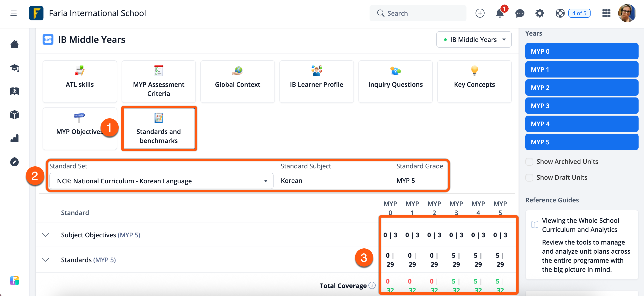Image resolution: width=644 pixels, height=296 pixels.
Task: Open the user profile avatar
Action: click(627, 13)
